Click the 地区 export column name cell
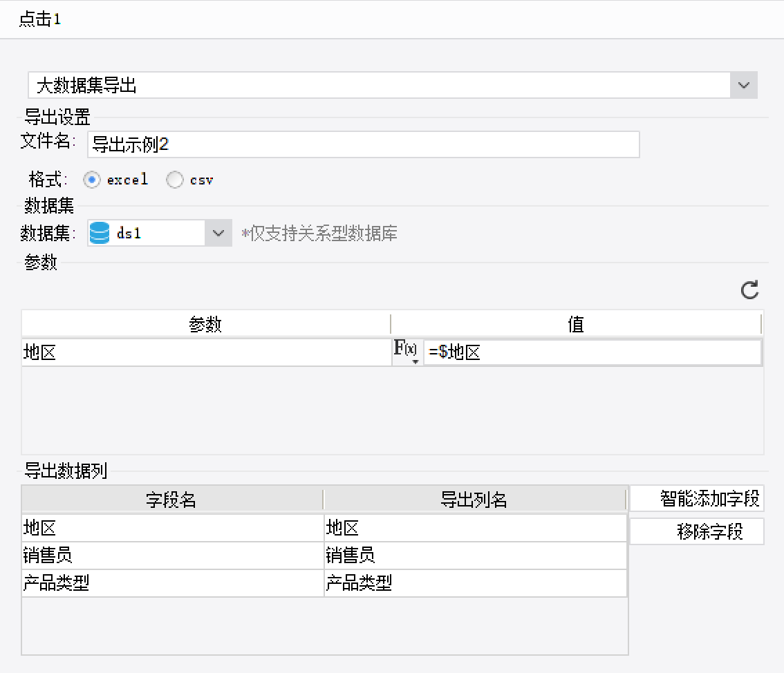Viewport: 784px width, 673px height. click(476, 528)
